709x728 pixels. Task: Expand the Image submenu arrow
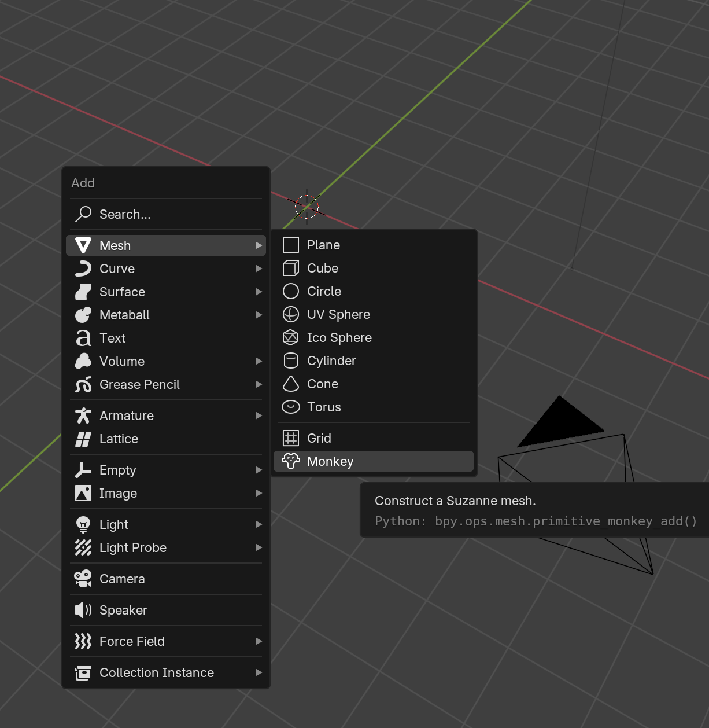tap(259, 493)
